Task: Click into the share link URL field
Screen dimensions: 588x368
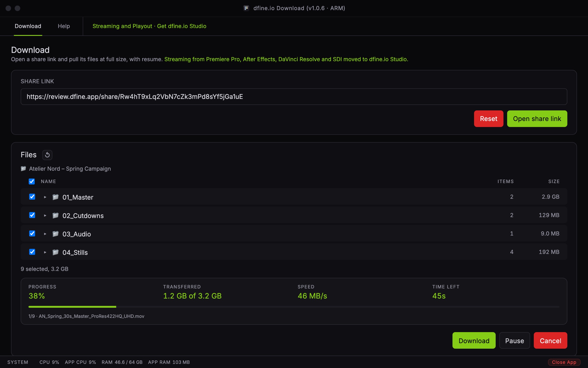Action: pyautogui.click(x=294, y=97)
